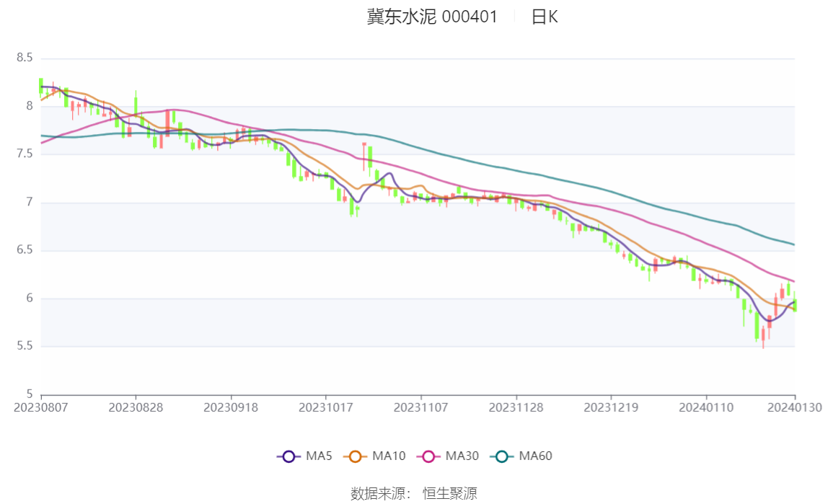Click the 20231017 date axis label
Image resolution: width=828 pixels, height=504 pixels.
pos(326,408)
